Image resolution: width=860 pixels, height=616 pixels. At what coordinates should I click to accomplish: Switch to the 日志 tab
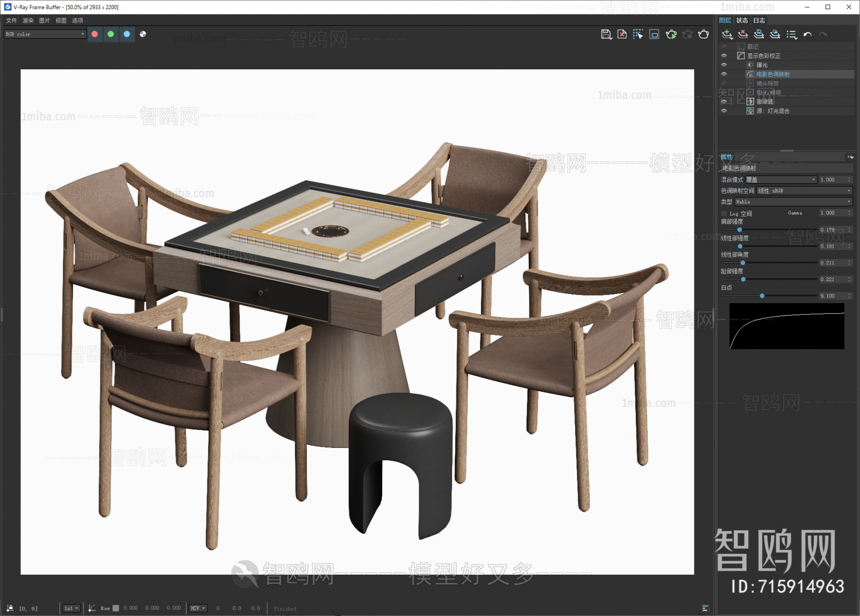click(759, 20)
